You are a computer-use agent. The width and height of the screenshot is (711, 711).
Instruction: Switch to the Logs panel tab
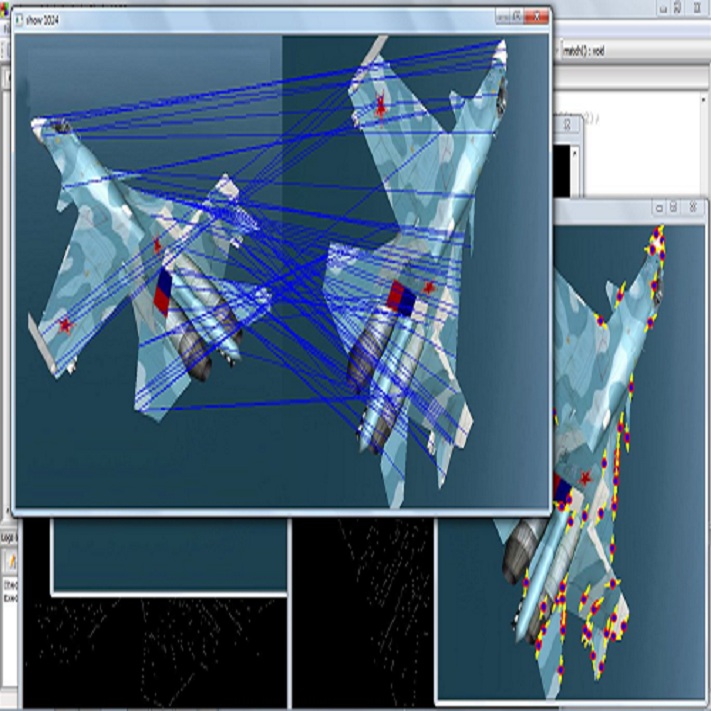pyautogui.click(x=8, y=538)
